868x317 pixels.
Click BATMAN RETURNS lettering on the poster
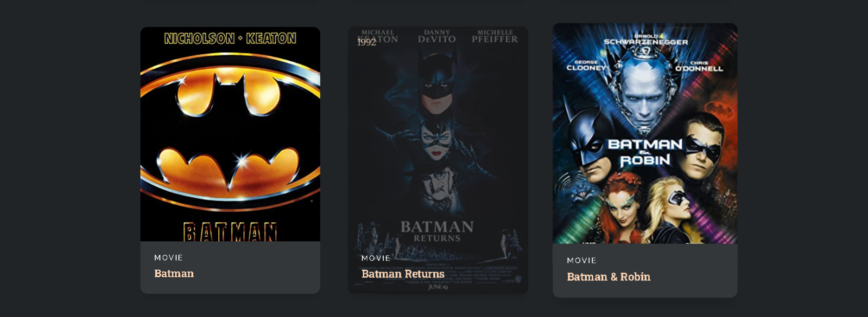[x=437, y=231]
